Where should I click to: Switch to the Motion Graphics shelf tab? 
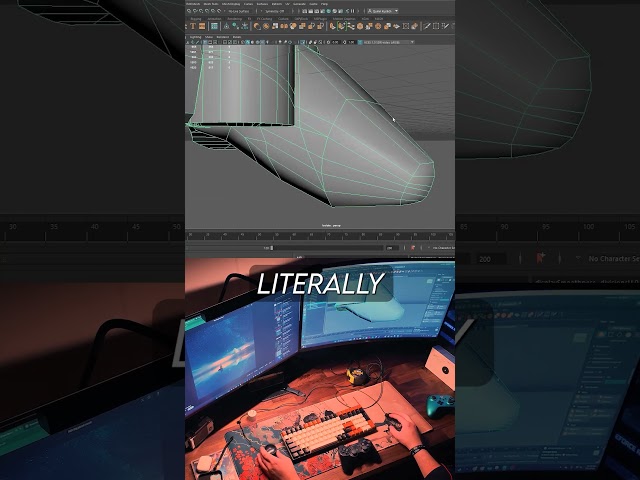coord(344,18)
